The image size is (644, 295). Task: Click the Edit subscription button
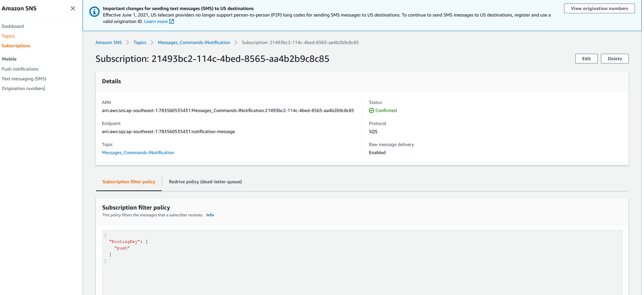(x=586, y=59)
